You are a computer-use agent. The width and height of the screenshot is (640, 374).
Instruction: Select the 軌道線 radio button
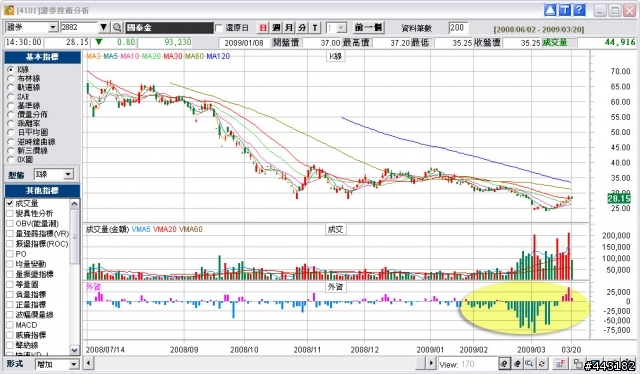[11, 88]
